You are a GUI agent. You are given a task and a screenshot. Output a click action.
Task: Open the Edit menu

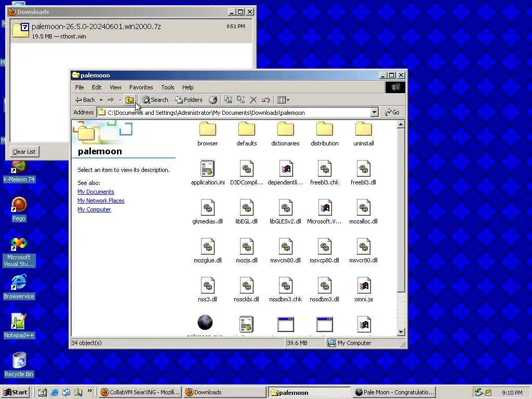[x=97, y=87]
